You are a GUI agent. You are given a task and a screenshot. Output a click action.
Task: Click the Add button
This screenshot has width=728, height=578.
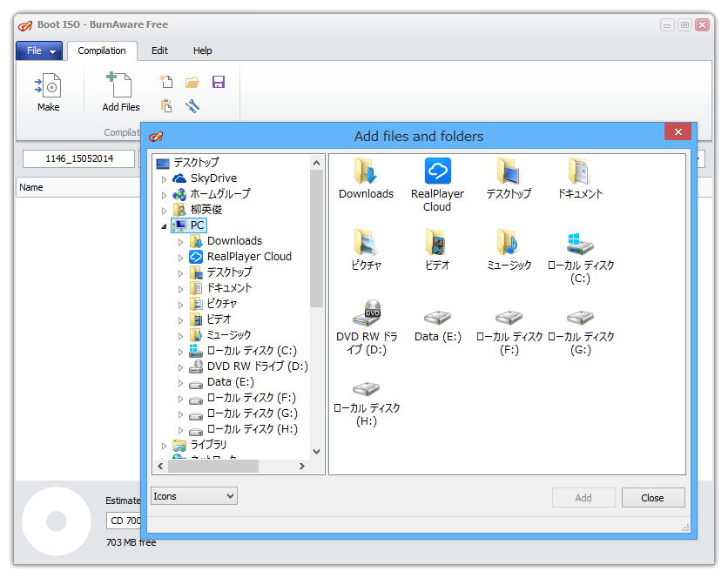(583, 498)
